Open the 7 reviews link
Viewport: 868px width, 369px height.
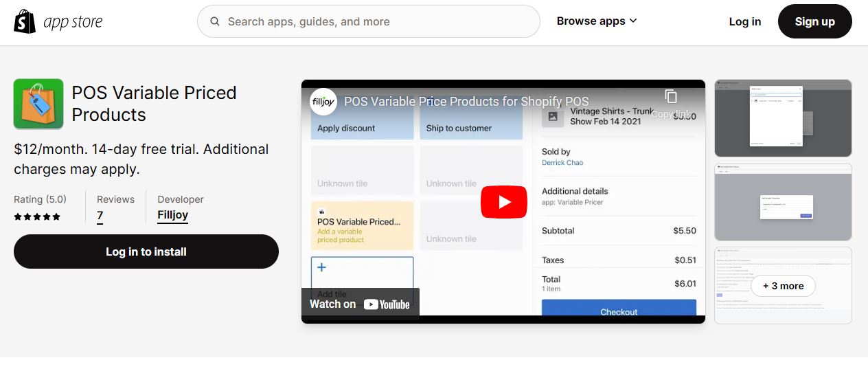[100, 216]
